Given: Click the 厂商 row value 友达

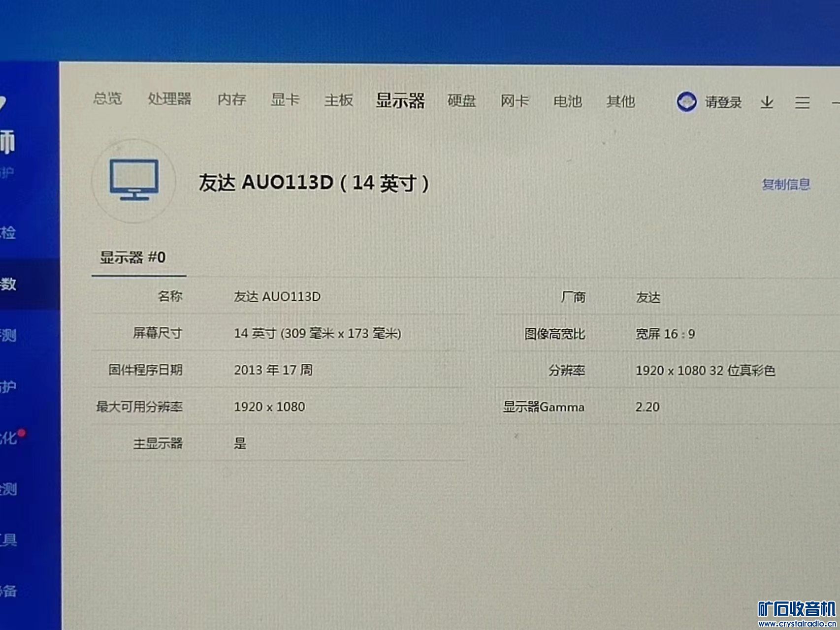Looking at the screenshot, I should pos(648,298).
